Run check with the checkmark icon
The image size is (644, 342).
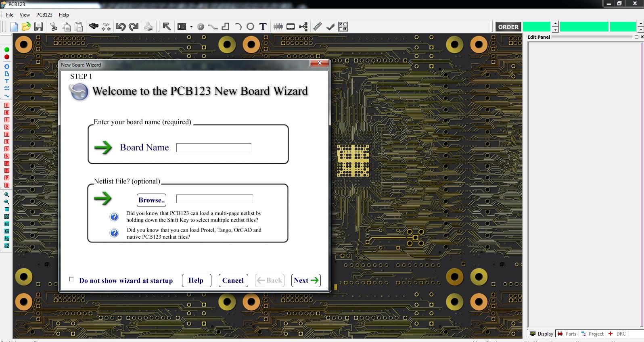tap(330, 27)
